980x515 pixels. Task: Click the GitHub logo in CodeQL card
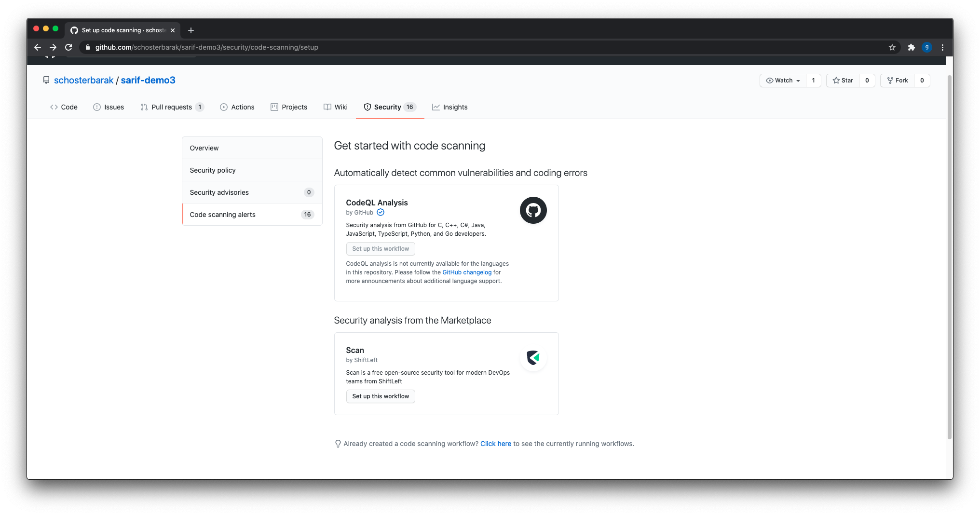[x=533, y=210]
